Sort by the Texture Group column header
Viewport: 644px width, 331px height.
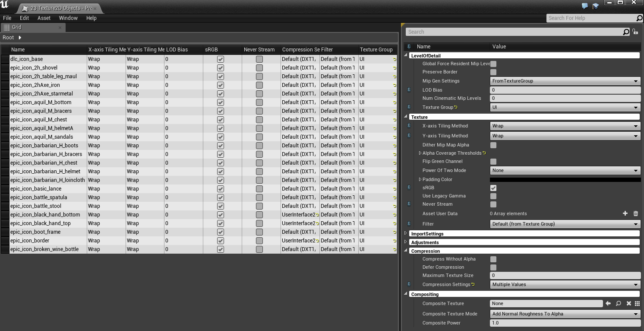point(376,50)
